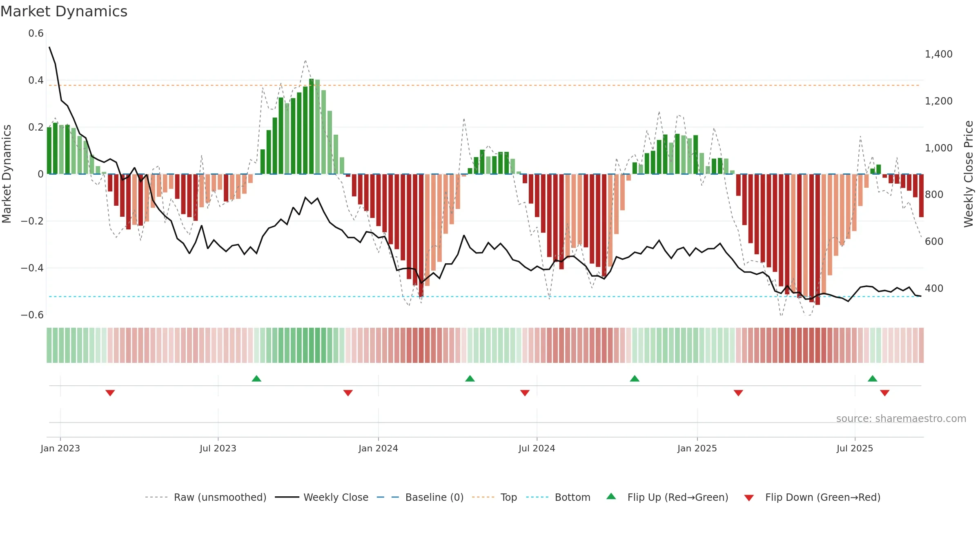Click the tallest green bar above the Top line
Image resolution: width=980 pixels, height=551 pixels.
coord(312,127)
